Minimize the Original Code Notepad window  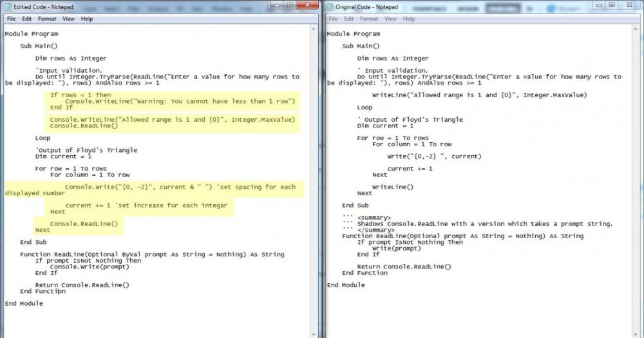pos(598,5)
